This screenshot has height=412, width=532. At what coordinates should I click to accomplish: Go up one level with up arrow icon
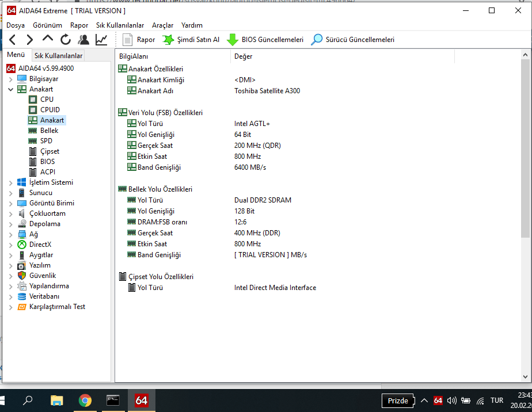[x=48, y=39]
